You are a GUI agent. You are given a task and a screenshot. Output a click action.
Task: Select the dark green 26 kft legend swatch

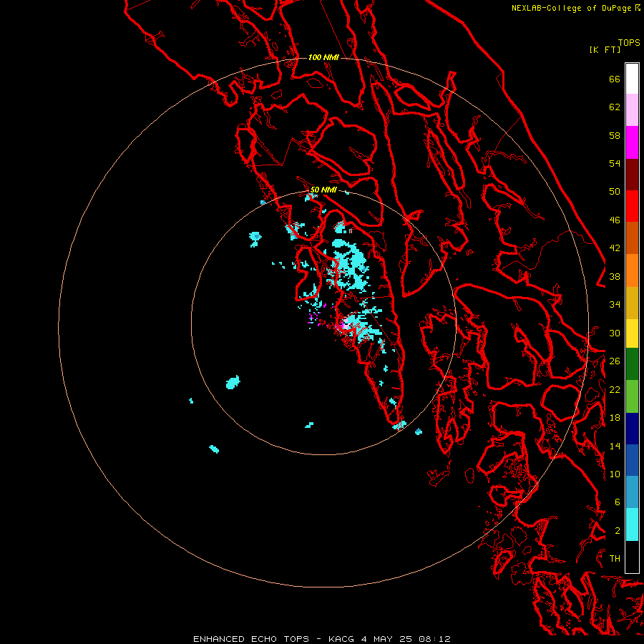pyautogui.click(x=632, y=364)
